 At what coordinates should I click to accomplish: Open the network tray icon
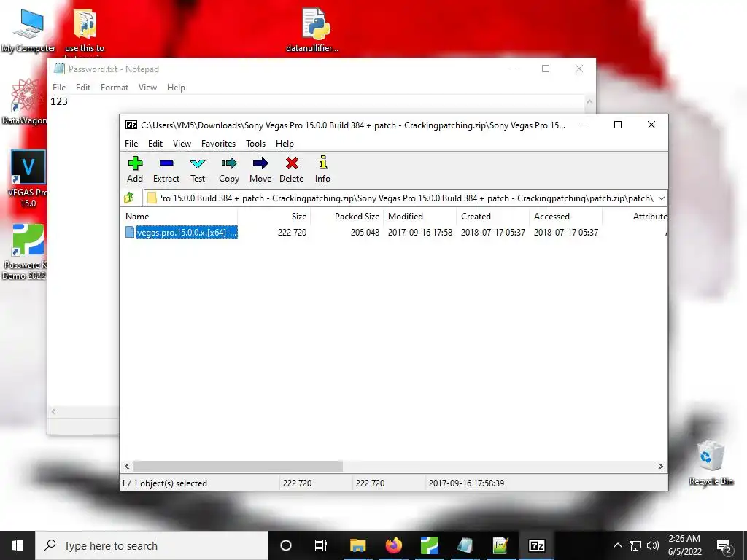pos(635,545)
